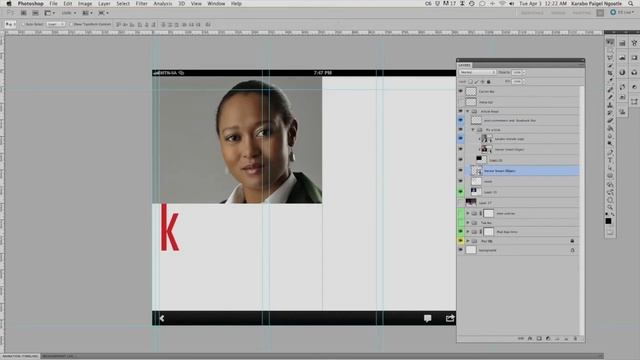Click the Layers panel vertical scrollbar
Image resolution: width=640 pixels, height=360 pixels.
click(582, 210)
